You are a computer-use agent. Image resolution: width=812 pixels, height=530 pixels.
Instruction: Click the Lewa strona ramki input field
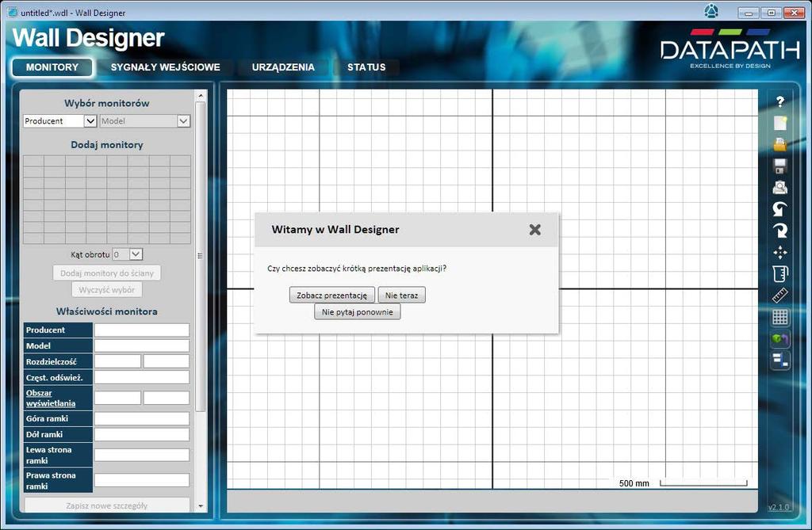pos(142,455)
